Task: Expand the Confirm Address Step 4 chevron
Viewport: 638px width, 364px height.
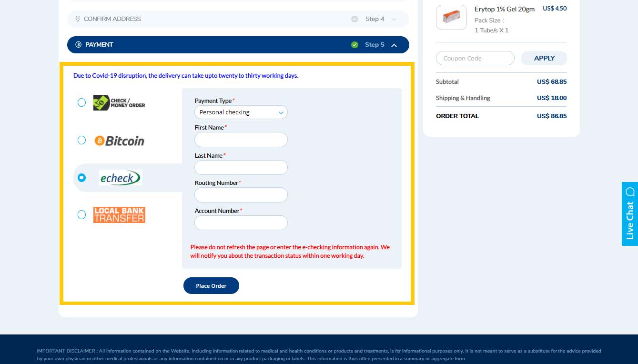Action: (x=394, y=19)
